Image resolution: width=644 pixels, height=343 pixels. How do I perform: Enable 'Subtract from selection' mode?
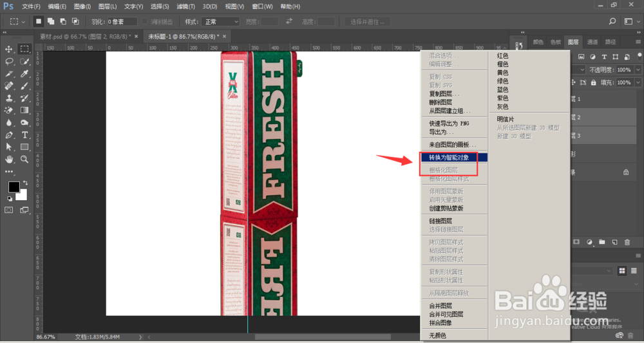tap(63, 21)
